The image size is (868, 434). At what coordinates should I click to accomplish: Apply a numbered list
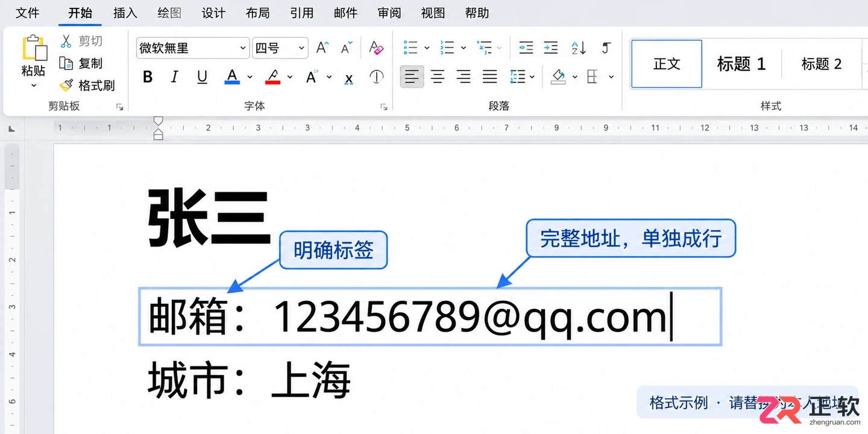[447, 48]
